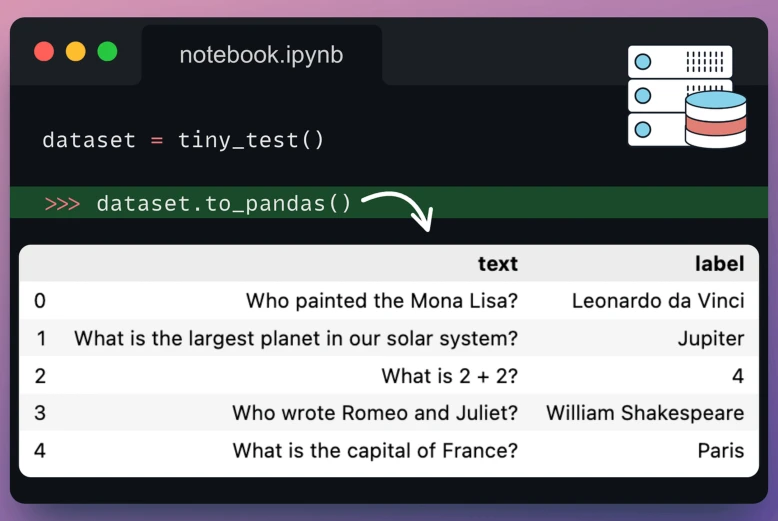Click the yellow minimize window dot

click(x=76, y=52)
